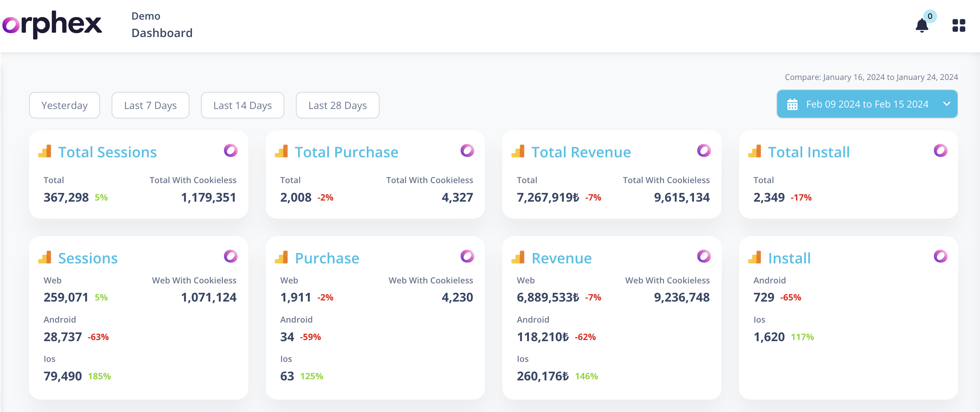The height and width of the screenshot is (412, 980).
Task: Click the analytics bar icon beside Install title
Action: click(754, 257)
